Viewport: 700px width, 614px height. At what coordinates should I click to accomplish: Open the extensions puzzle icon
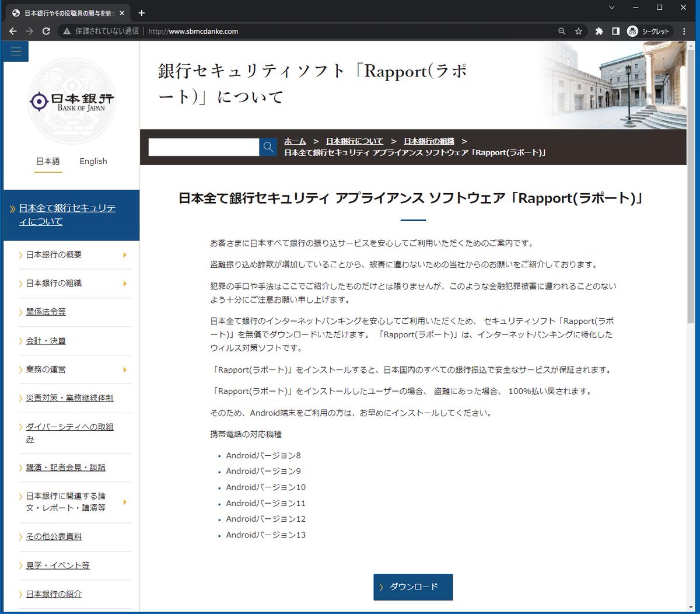599,32
